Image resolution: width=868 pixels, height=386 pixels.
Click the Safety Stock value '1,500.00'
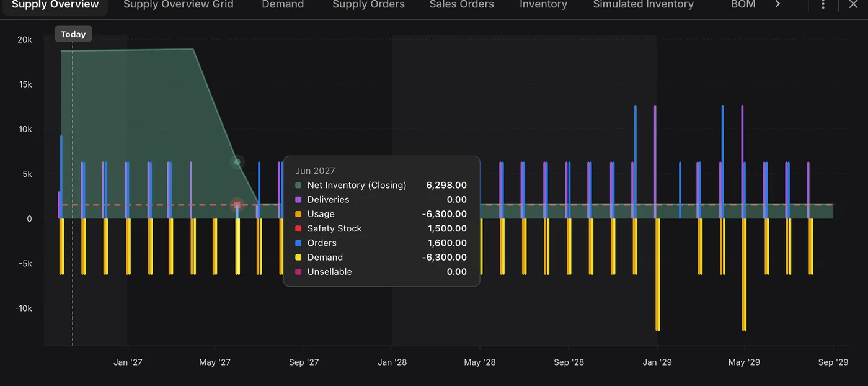pyautogui.click(x=447, y=228)
